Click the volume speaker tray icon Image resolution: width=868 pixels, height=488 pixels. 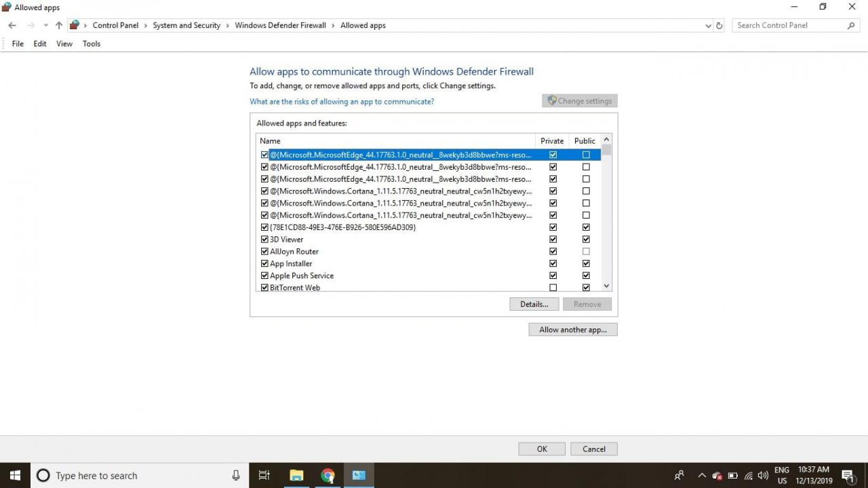763,476
